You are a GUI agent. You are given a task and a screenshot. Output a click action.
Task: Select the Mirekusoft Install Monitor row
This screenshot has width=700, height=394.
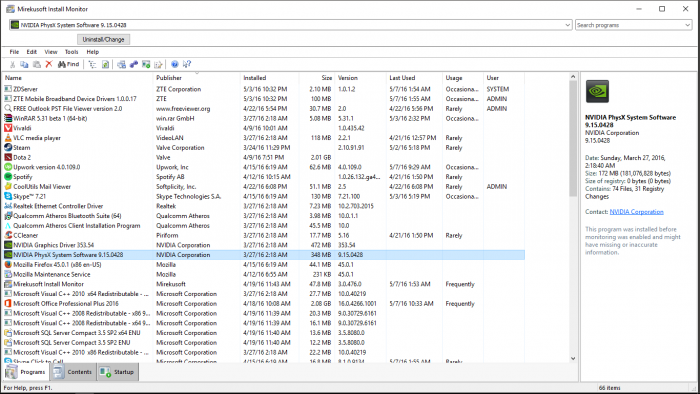(264, 284)
